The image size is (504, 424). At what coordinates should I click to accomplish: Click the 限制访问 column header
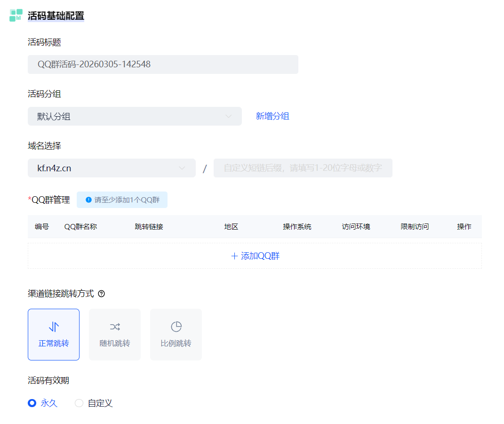(415, 227)
